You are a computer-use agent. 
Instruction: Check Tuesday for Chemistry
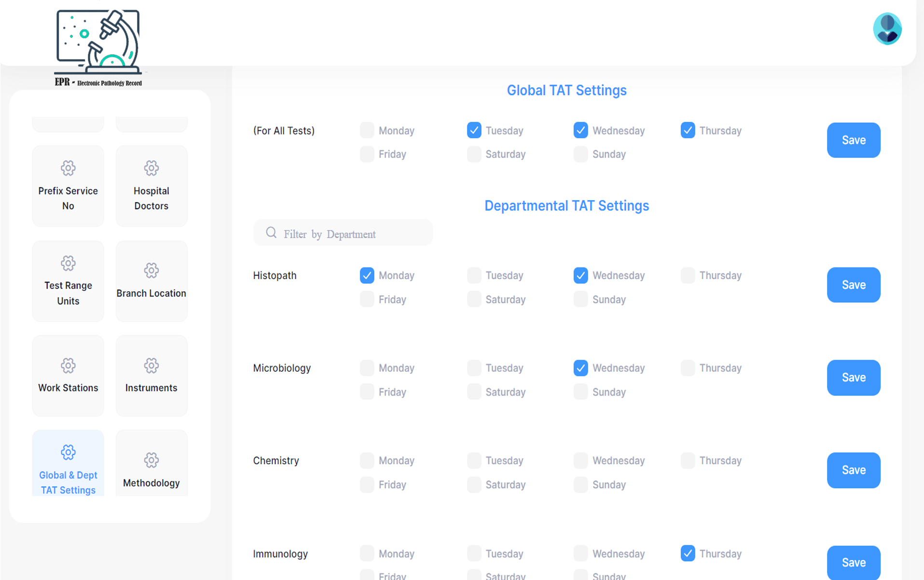(474, 460)
